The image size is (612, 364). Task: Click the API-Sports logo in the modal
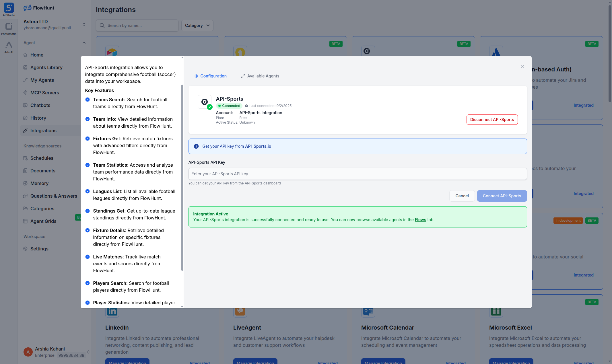click(205, 102)
